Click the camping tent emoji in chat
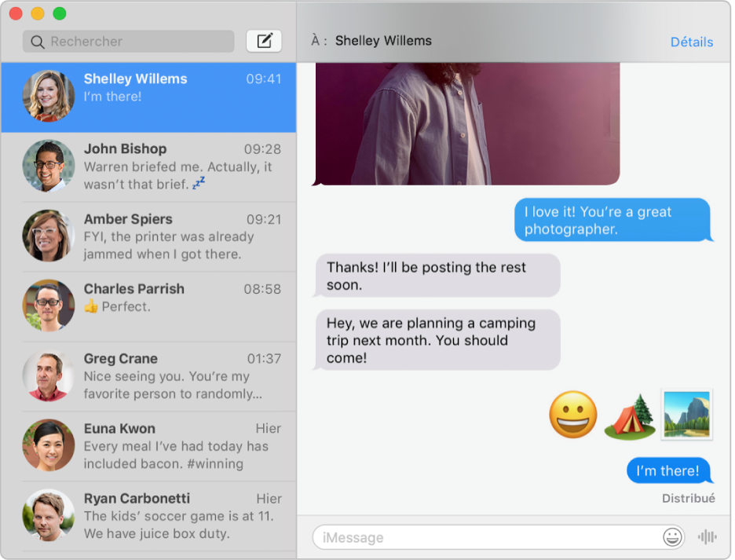The width and height of the screenshot is (735, 560). (x=630, y=416)
